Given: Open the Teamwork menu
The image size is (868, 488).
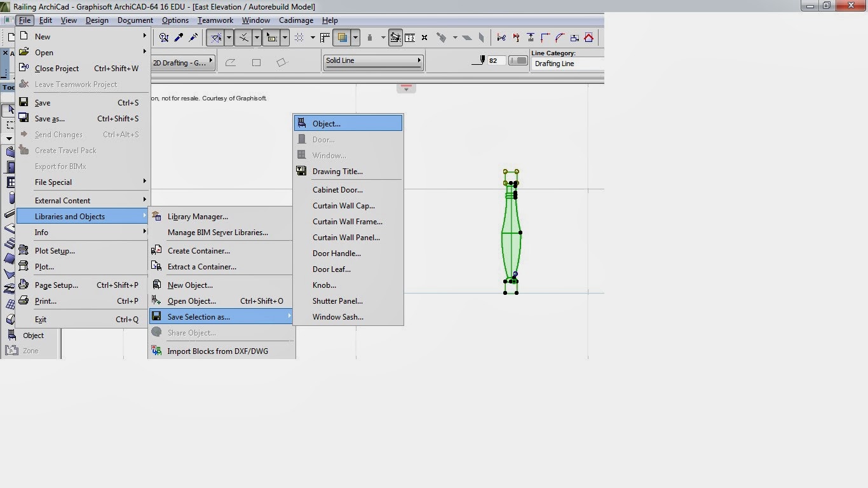Looking at the screenshot, I should click(x=215, y=20).
